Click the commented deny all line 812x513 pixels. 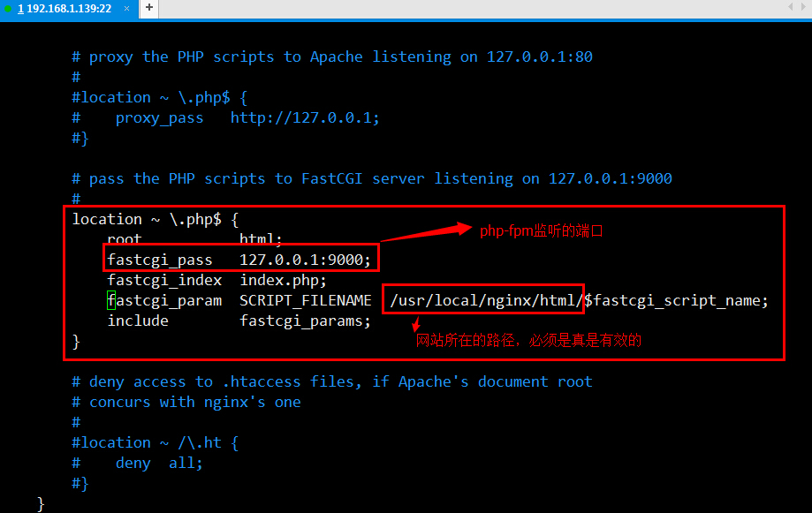click(x=159, y=463)
